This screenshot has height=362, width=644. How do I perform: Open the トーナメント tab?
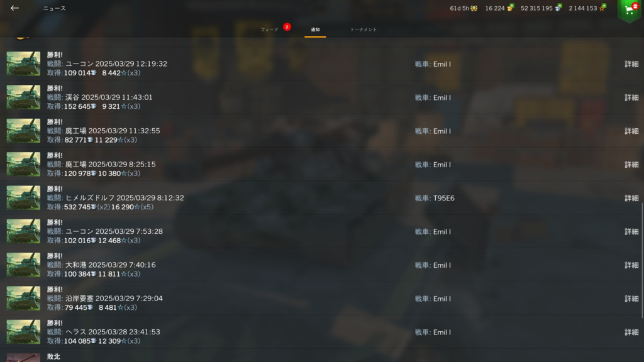[x=364, y=30]
